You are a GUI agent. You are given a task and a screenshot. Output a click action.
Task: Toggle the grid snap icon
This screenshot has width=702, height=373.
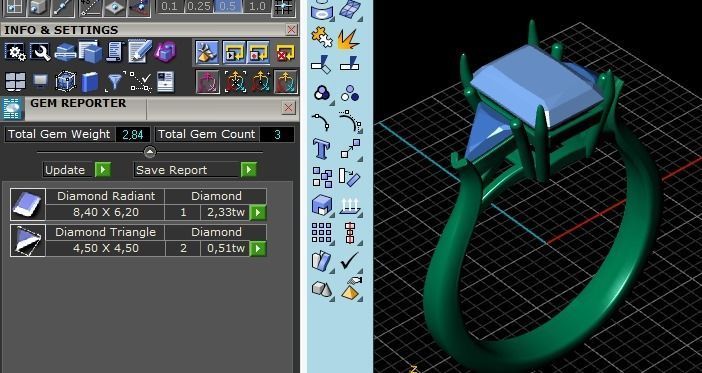(x=283, y=8)
